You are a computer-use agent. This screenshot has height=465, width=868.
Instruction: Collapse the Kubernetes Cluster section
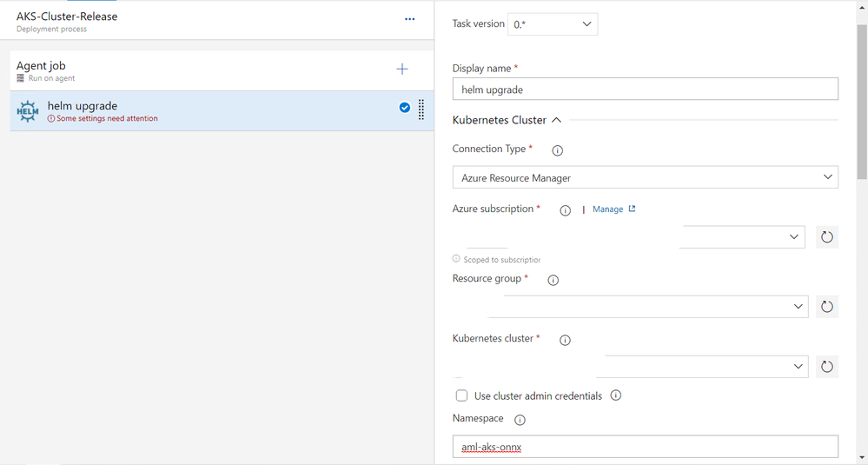(557, 120)
